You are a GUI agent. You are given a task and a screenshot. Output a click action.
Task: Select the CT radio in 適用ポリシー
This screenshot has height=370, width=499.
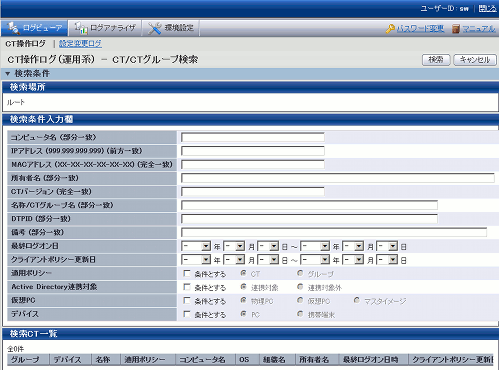point(243,273)
